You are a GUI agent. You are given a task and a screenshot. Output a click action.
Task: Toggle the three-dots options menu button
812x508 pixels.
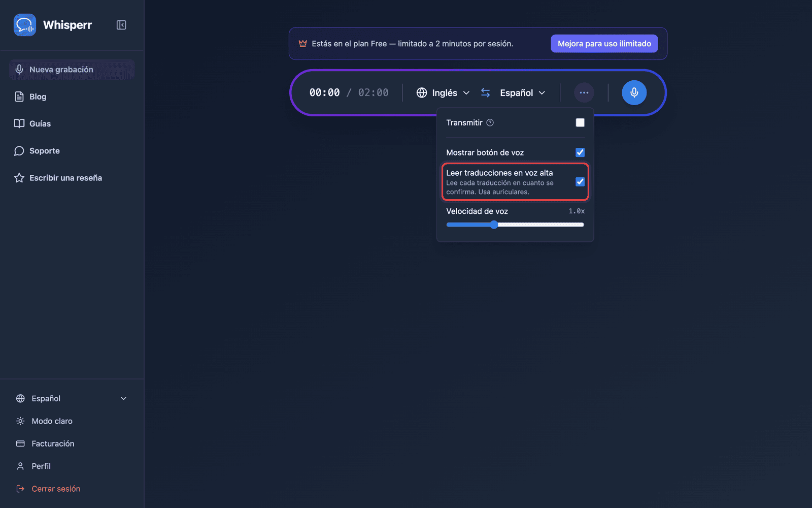pyautogui.click(x=584, y=92)
